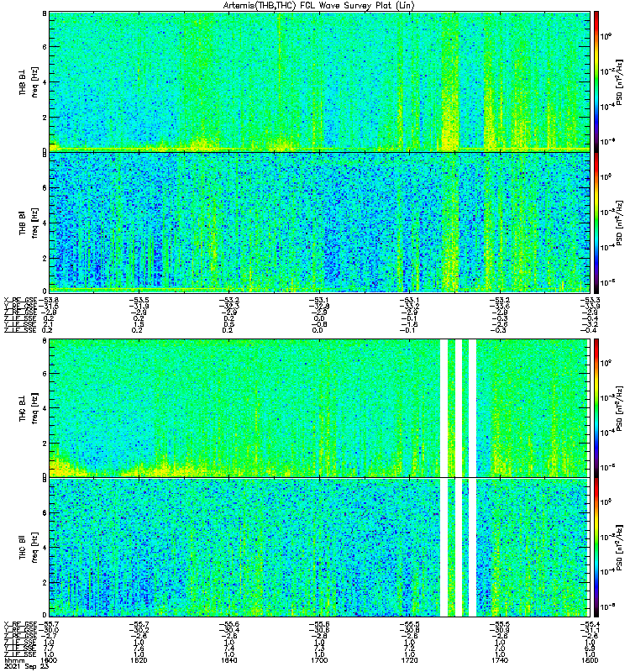Click the top panel's PSD colorbar

click(x=596, y=81)
